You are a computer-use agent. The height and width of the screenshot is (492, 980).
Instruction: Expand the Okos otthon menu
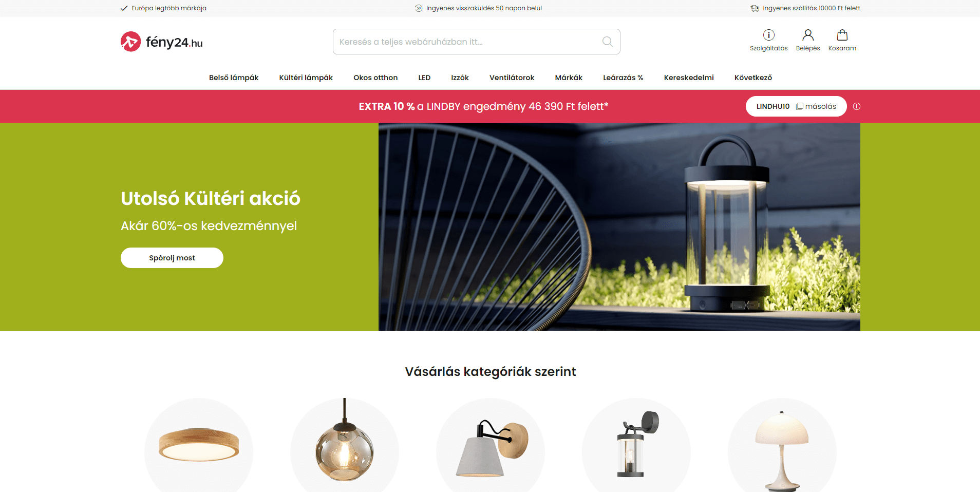click(375, 78)
